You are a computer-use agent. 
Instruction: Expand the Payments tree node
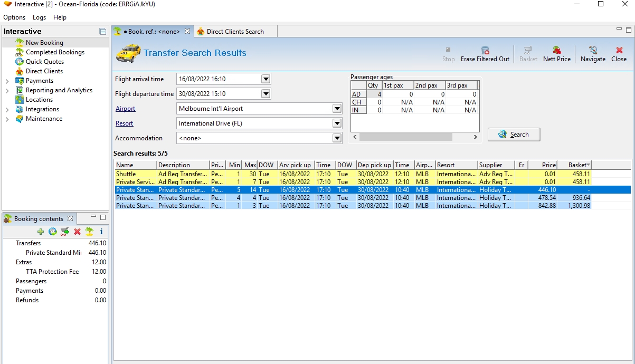pyautogui.click(x=7, y=81)
